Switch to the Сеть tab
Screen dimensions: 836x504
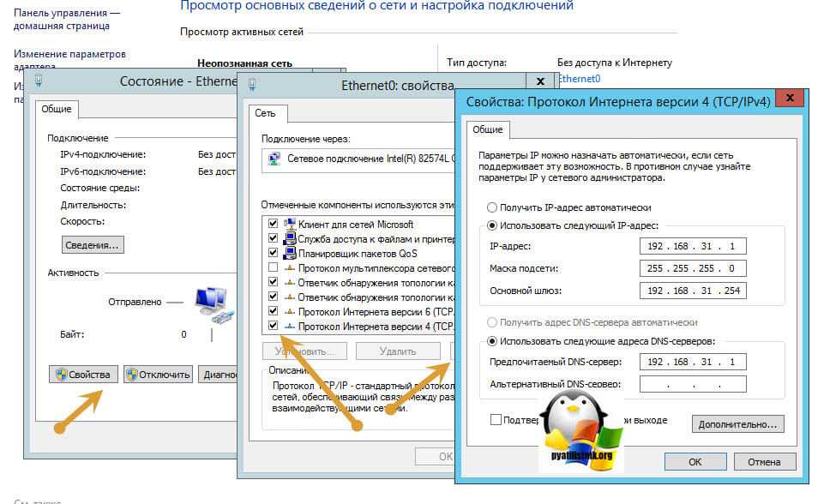pos(264,112)
